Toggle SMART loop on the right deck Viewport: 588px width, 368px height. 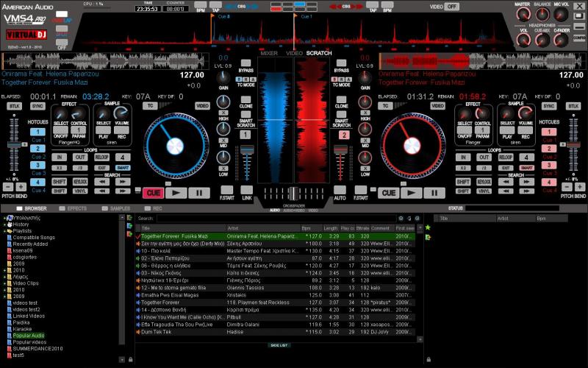pos(526,168)
